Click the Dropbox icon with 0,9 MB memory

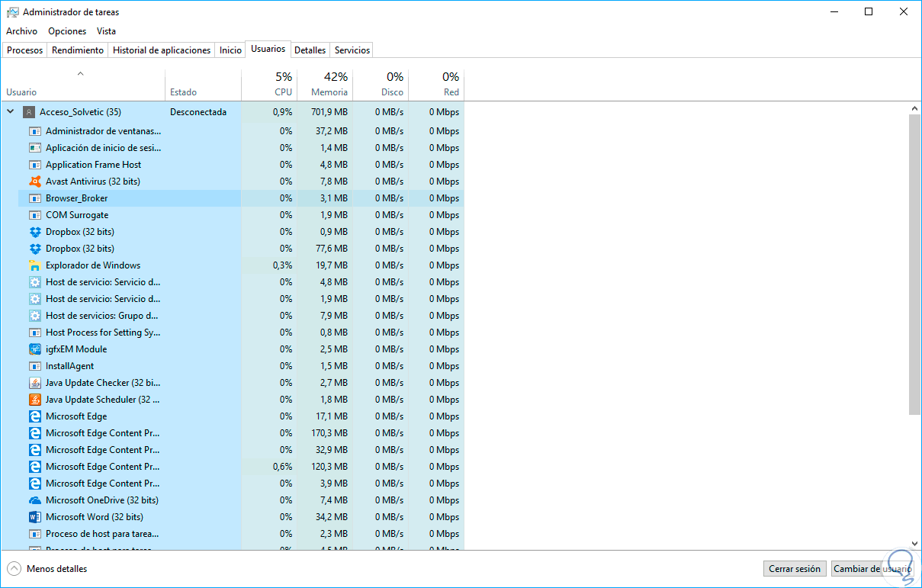tap(34, 232)
